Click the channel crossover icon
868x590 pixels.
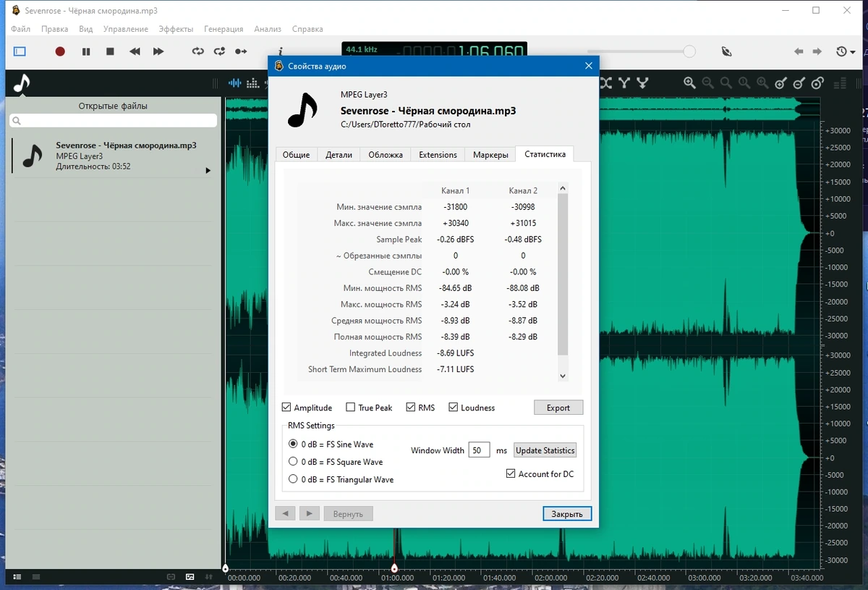pos(605,83)
